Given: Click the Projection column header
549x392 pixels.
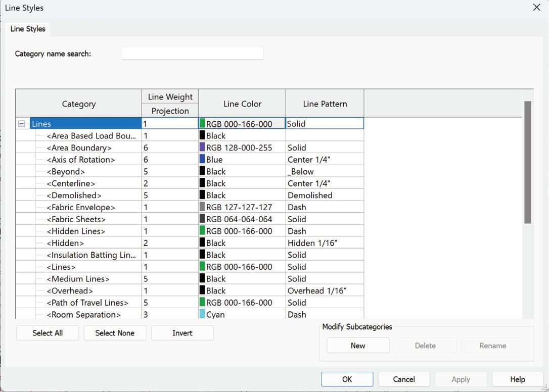Looking at the screenshot, I should pos(170,111).
